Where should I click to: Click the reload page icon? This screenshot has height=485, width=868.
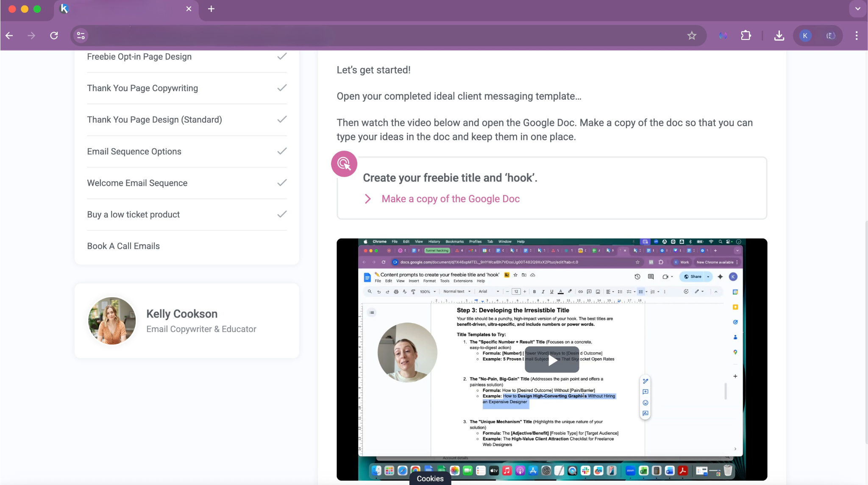coord(54,36)
